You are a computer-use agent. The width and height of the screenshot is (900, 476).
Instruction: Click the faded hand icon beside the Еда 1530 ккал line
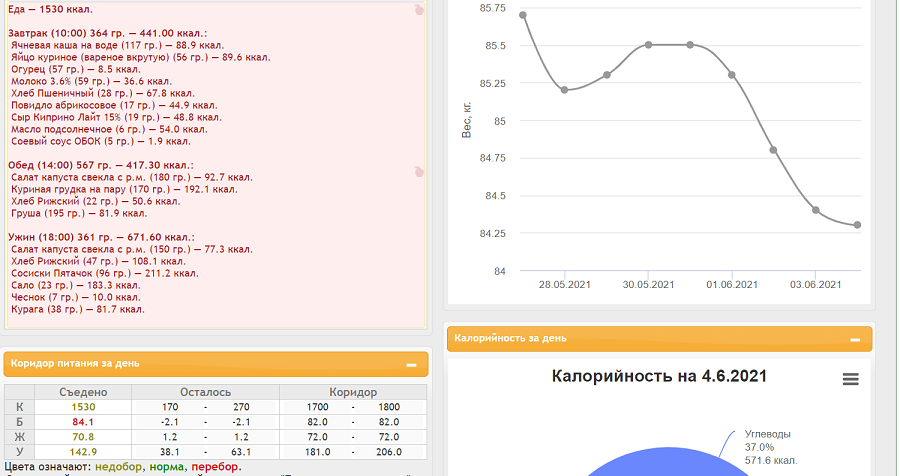pos(419,10)
